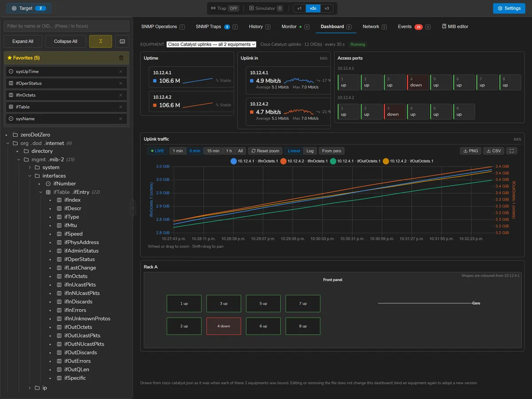The width and height of the screenshot is (532, 399).
Task: Open the Simulator control
Action: [x=266, y=8]
